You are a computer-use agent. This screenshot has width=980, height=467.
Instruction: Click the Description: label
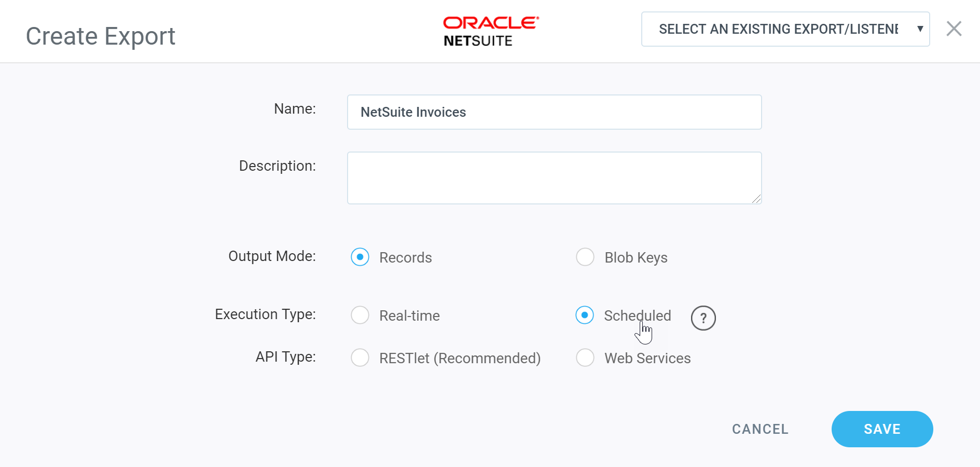277,166
